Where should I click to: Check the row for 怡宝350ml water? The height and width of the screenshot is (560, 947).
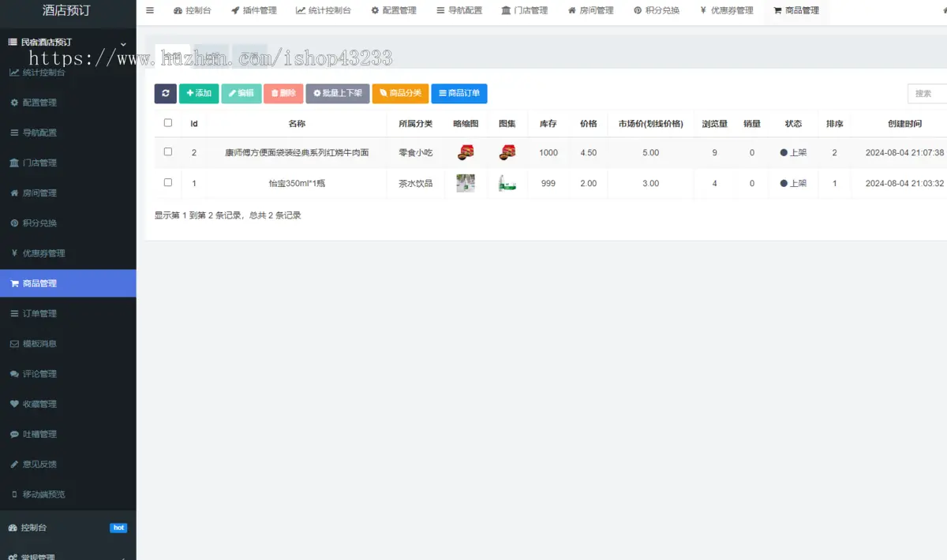point(167,182)
